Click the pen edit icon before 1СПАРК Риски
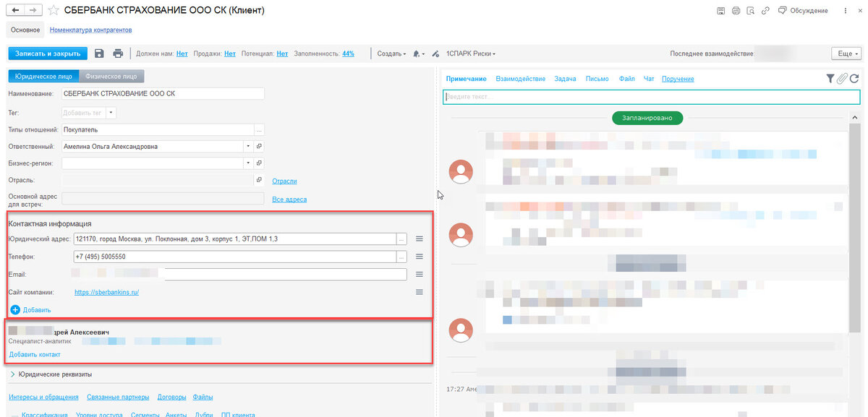The image size is (868, 417). tap(435, 53)
